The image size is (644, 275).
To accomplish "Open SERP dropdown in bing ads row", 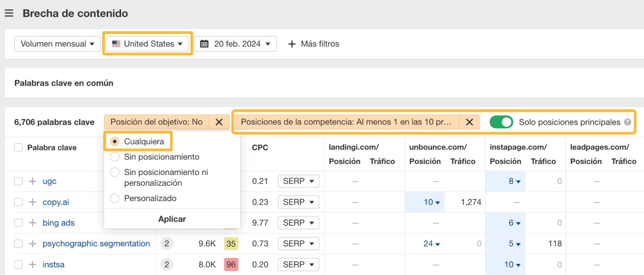I will (x=298, y=223).
